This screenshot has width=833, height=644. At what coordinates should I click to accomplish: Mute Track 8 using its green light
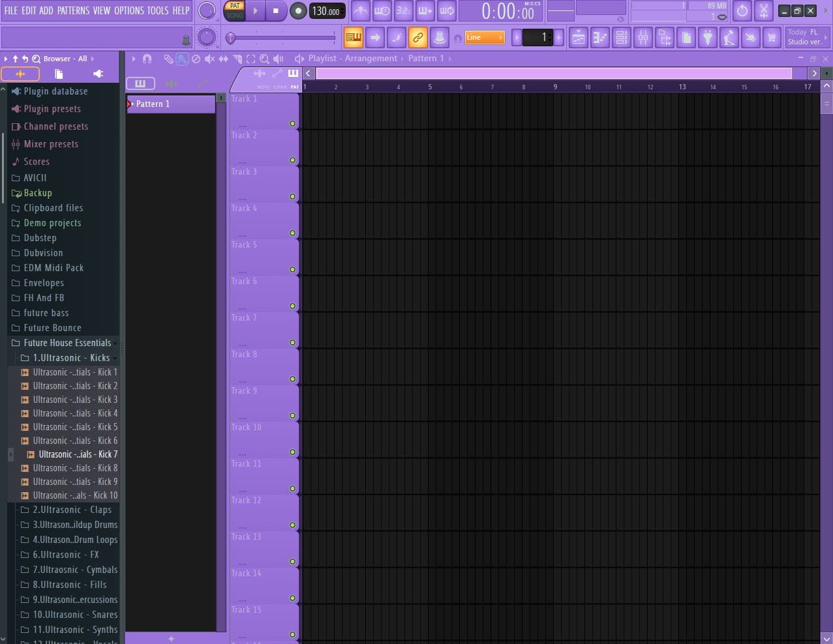tap(292, 379)
